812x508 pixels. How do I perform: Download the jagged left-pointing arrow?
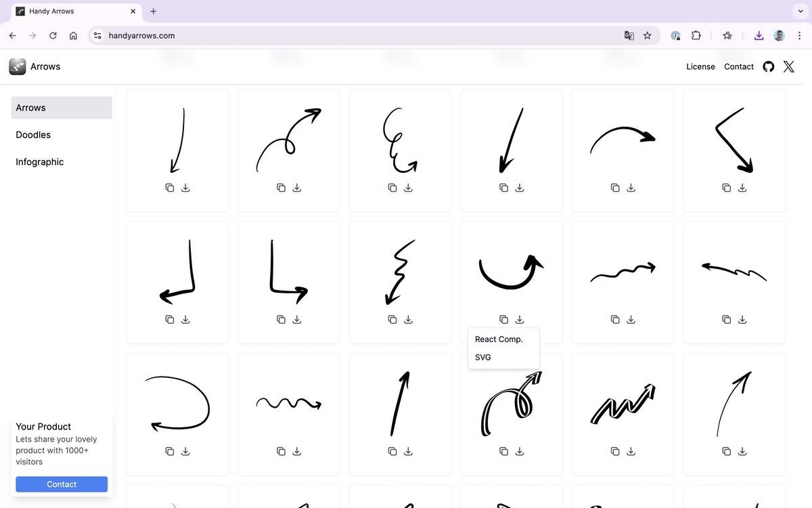click(x=742, y=319)
